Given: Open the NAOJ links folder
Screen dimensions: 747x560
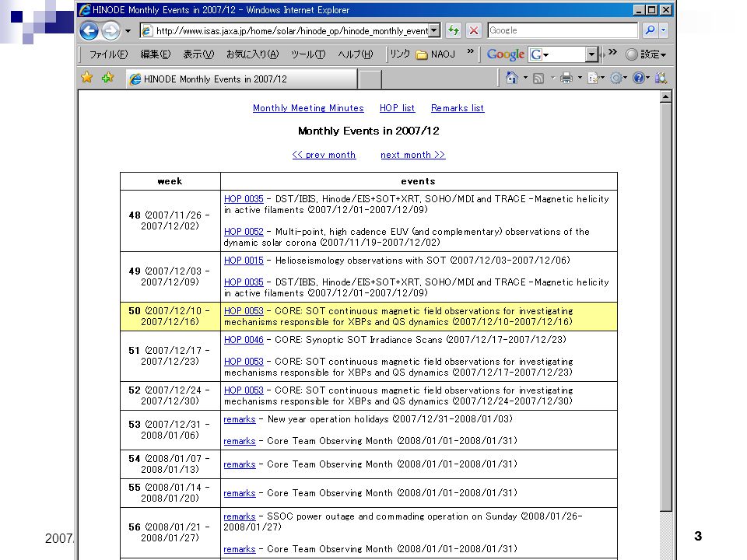Looking at the screenshot, I should point(436,54).
